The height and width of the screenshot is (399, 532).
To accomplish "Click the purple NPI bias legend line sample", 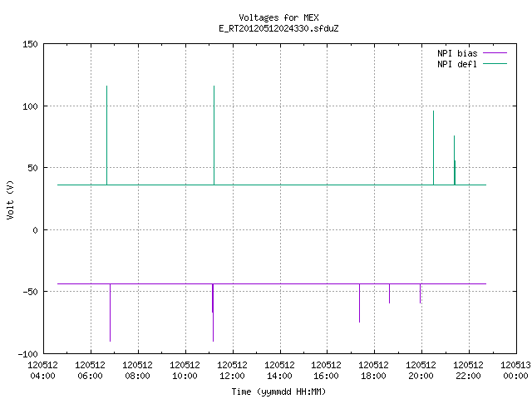I will pos(495,53).
